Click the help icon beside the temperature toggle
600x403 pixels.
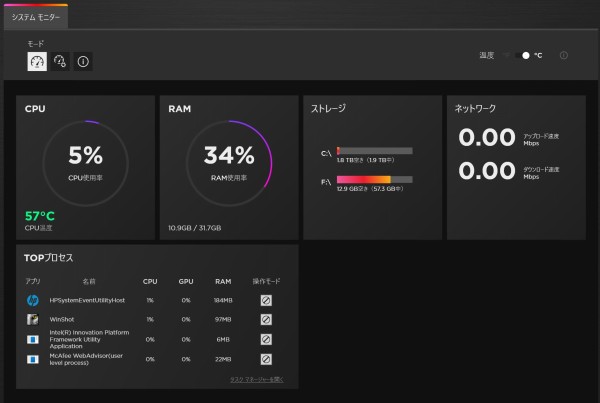564,55
